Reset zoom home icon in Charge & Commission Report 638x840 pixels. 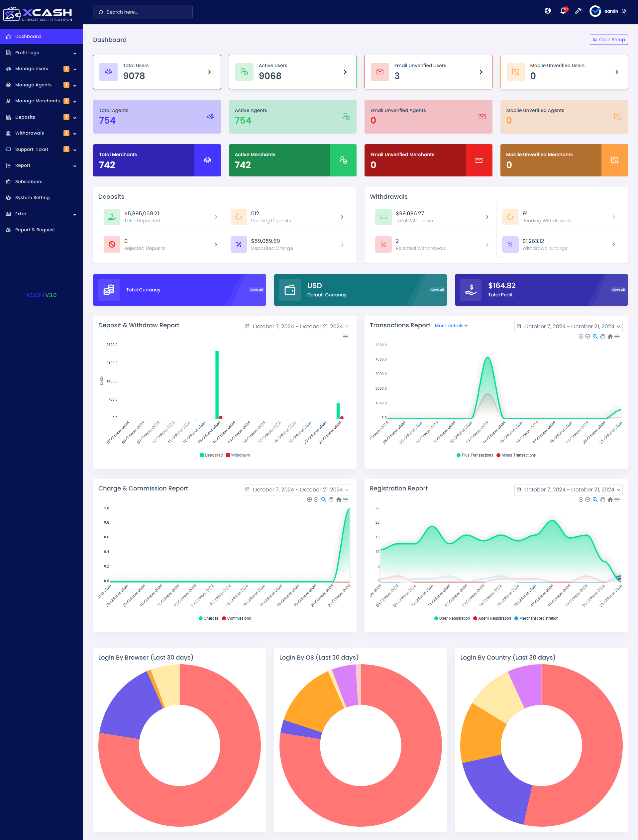[x=338, y=500]
